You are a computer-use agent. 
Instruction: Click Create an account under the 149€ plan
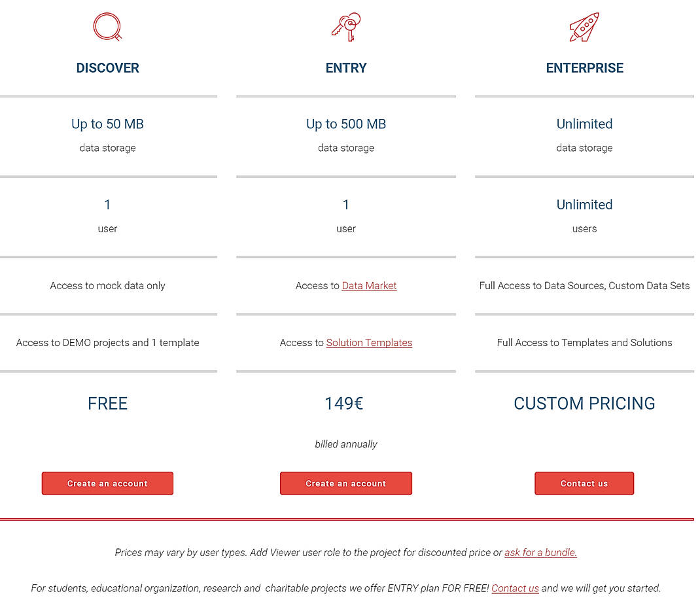click(346, 483)
